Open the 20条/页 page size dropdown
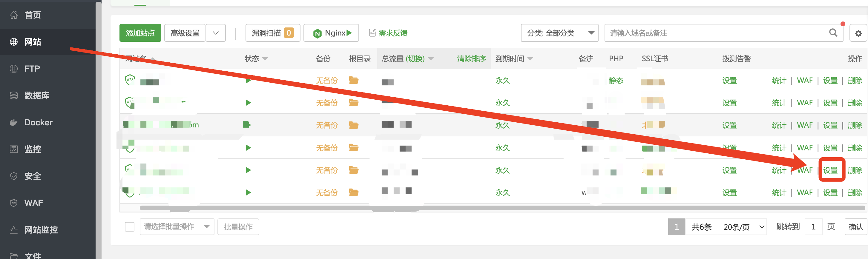The height and width of the screenshot is (259, 868). pos(742,227)
